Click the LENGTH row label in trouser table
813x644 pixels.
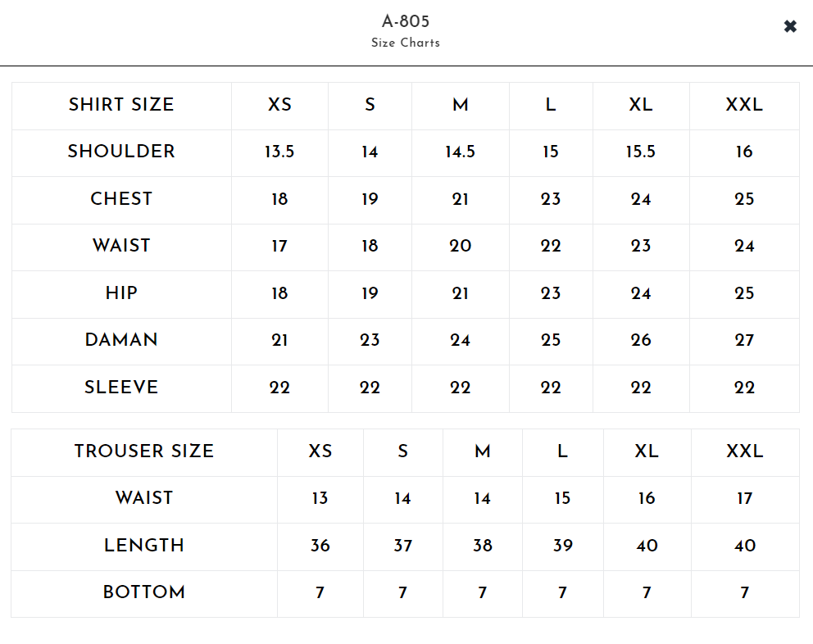[144, 546]
